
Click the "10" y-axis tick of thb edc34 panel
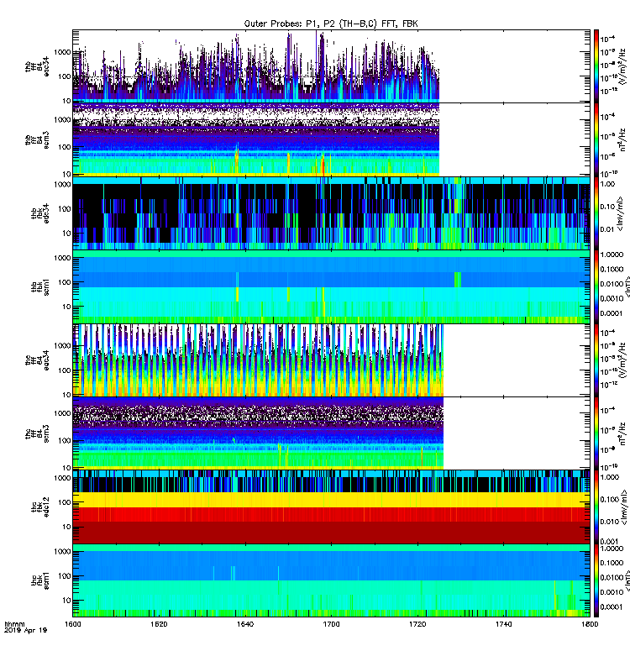click(x=66, y=234)
